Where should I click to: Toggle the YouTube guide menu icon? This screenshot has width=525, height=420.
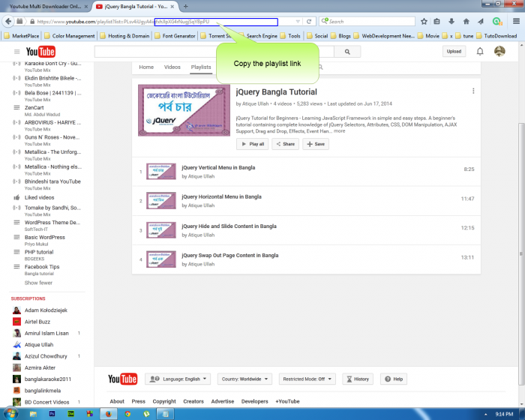(x=16, y=52)
